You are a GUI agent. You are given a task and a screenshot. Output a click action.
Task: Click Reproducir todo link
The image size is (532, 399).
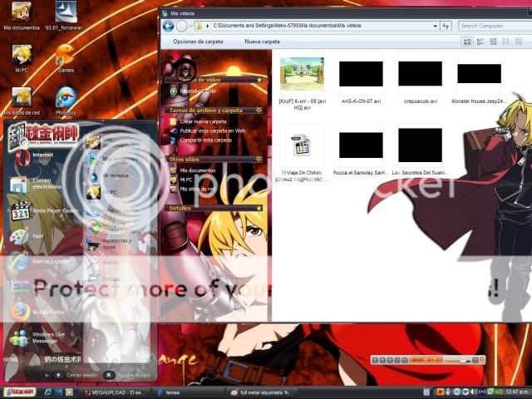(194, 91)
